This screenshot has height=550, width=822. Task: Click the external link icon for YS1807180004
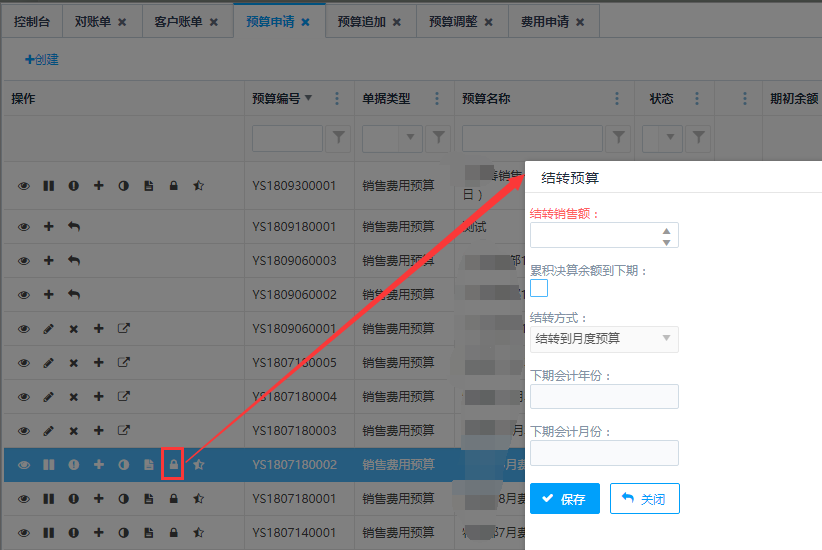point(124,397)
